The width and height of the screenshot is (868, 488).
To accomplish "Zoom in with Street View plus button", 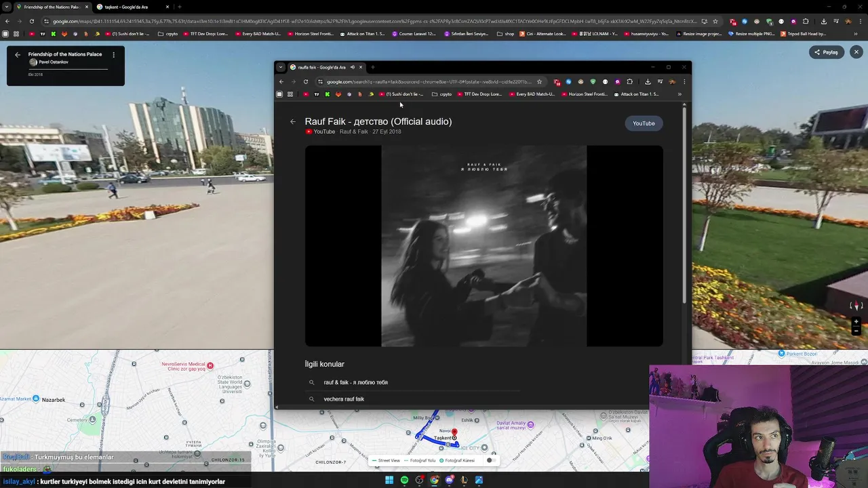I will tap(856, 322).
